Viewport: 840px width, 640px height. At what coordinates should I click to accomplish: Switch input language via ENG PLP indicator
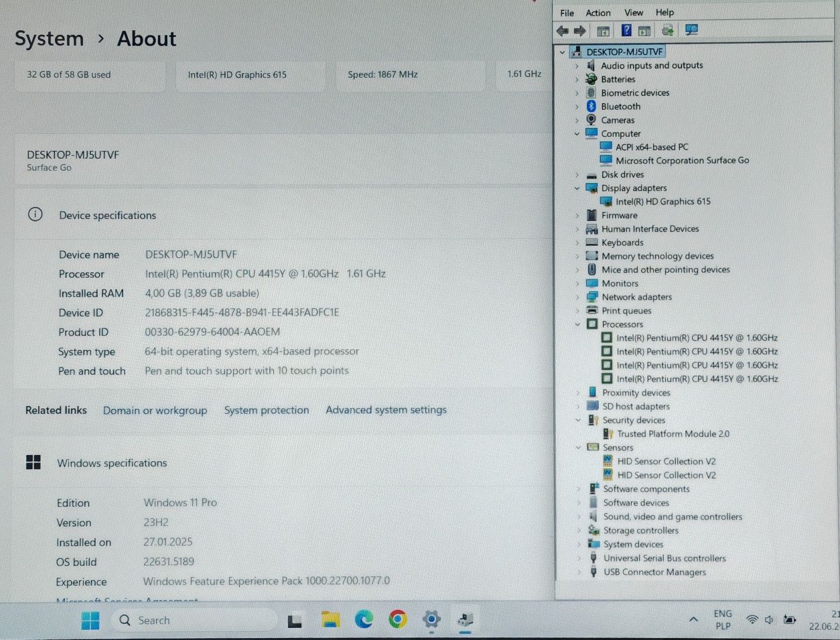pyautogui.click(x=723, y=620)
